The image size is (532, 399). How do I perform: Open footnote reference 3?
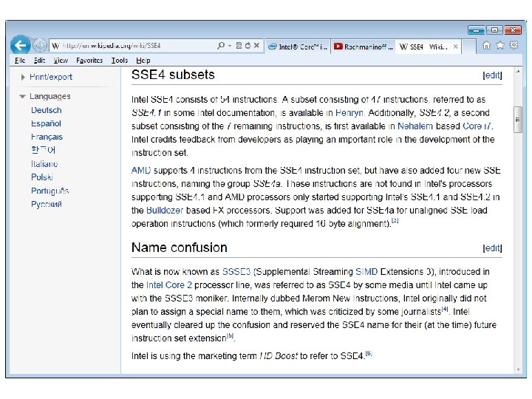tap(395, 220)
